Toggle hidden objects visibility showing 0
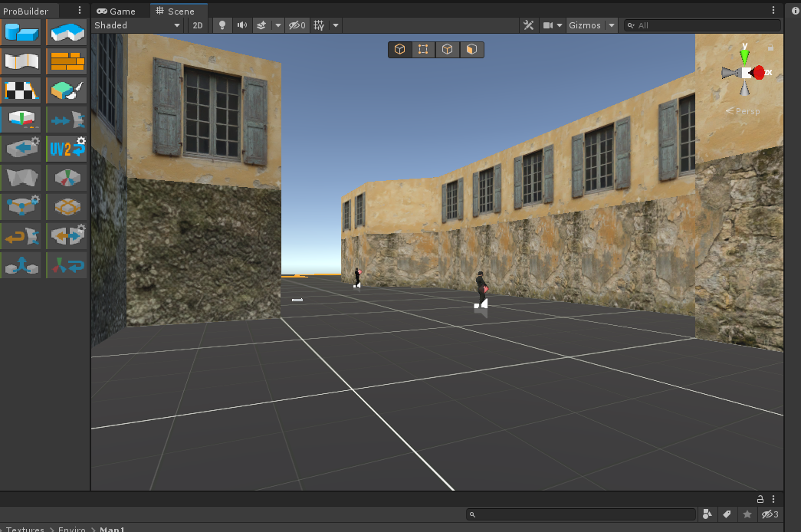 297,25
